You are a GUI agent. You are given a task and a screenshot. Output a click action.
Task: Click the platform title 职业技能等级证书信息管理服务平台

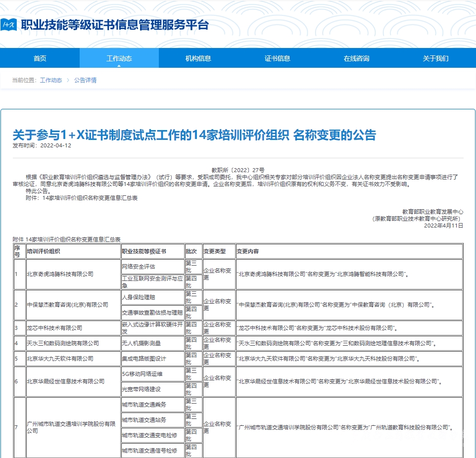[115, 25]
